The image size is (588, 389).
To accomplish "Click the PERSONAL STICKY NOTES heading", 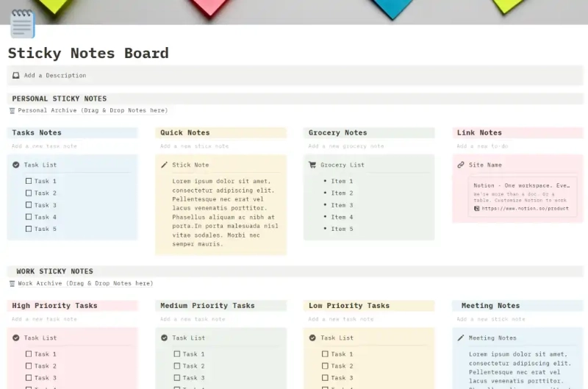I will (x=60, y=99).
